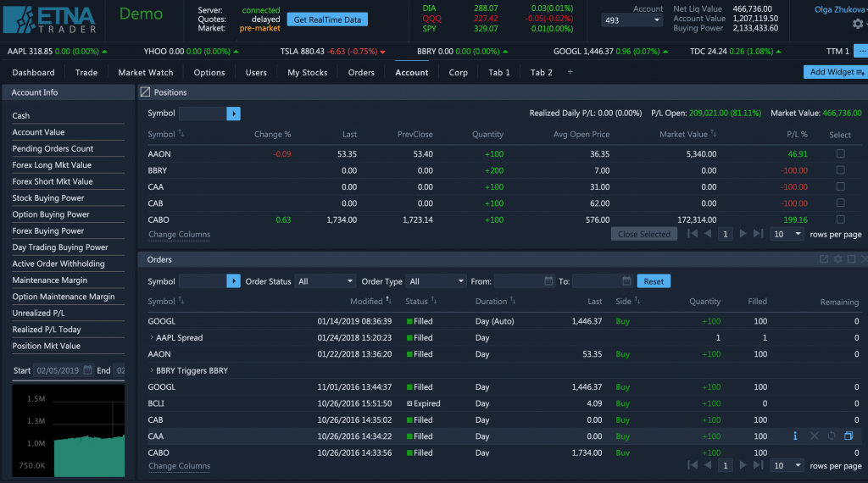Go to previous page of Orders
Viewport: 868px width, 483px height.
(708, 465)
